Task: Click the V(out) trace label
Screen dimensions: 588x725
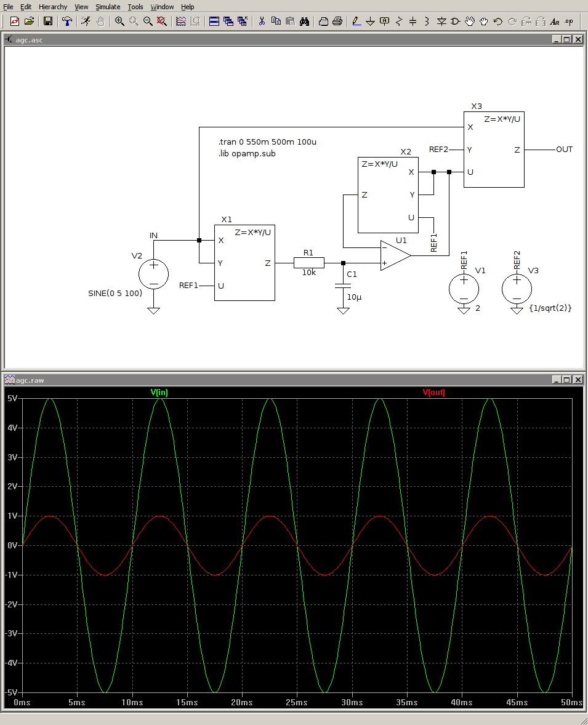Action: (x=434, y=392)
